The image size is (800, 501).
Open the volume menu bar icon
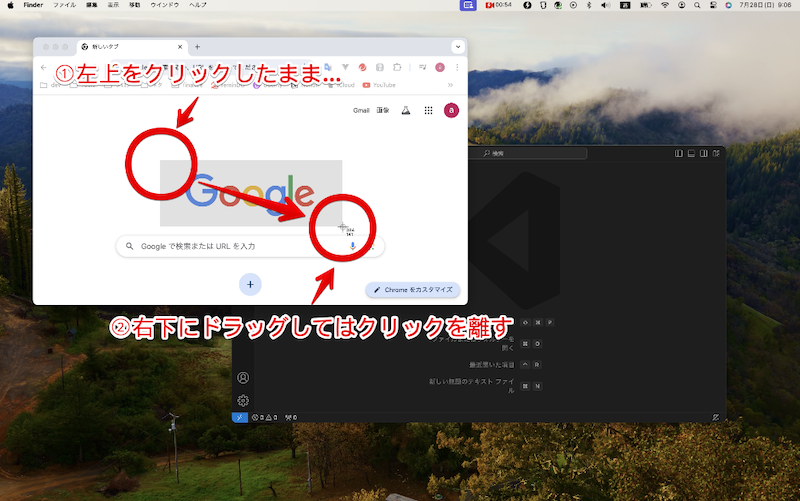click(x=605, y=5)
